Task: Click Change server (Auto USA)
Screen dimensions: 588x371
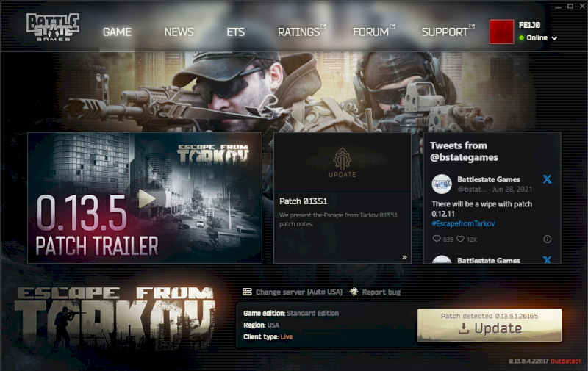Action: point(299,292)
